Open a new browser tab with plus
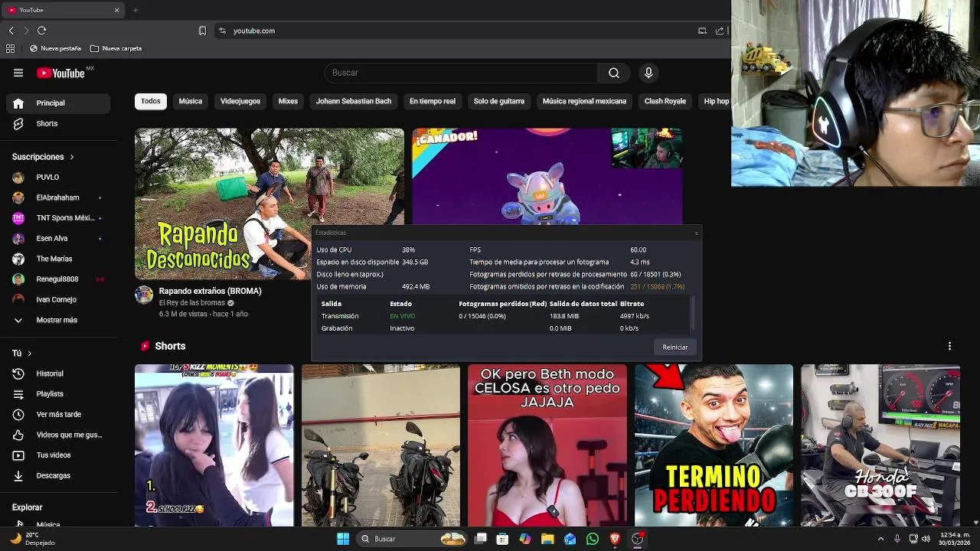This screenshot has height=551, width=980. coord(136,10)
